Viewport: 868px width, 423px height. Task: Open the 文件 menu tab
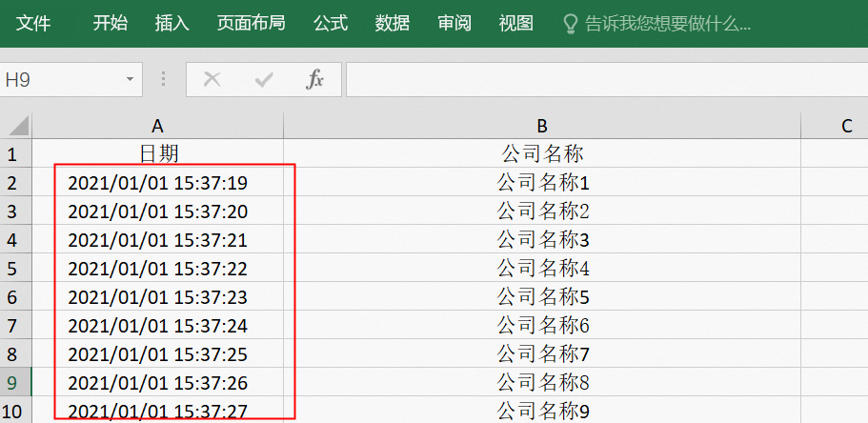coord(33,23)
